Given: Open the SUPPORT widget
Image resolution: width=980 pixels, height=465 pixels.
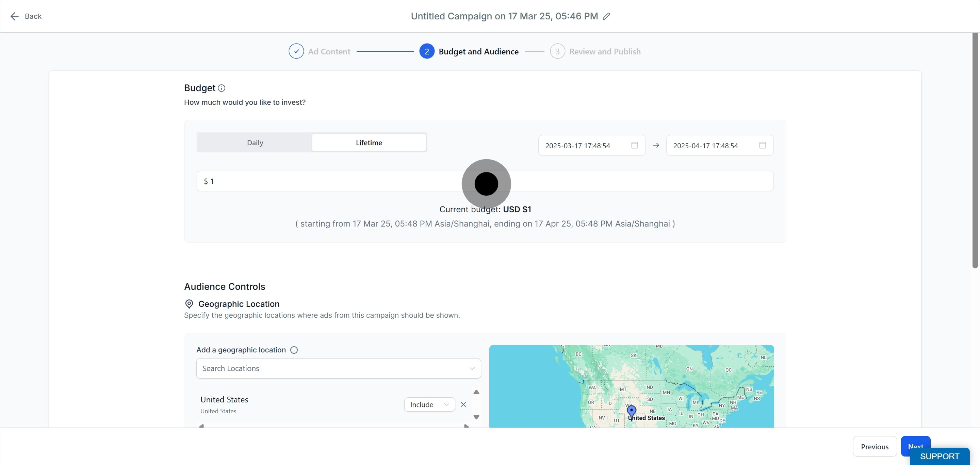Looking at the screenshot, I should tap(939, 456).
